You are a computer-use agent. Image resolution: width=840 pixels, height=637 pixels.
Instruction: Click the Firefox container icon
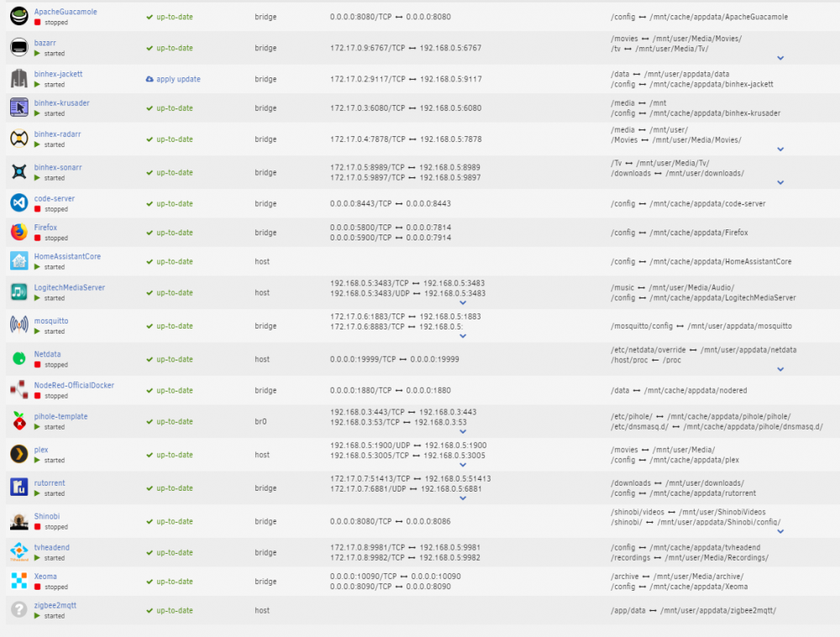coord(18,231)
